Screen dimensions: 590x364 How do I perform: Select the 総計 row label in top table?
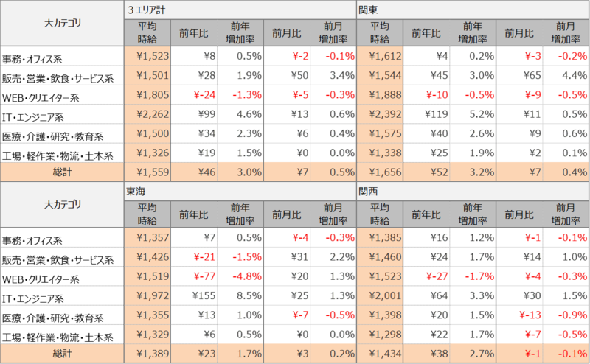(x=63, y=171)
